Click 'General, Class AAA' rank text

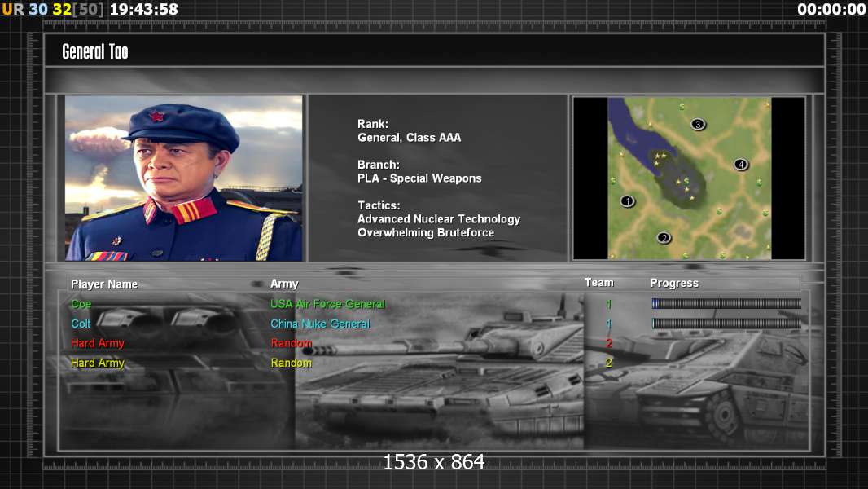[409, 138]
